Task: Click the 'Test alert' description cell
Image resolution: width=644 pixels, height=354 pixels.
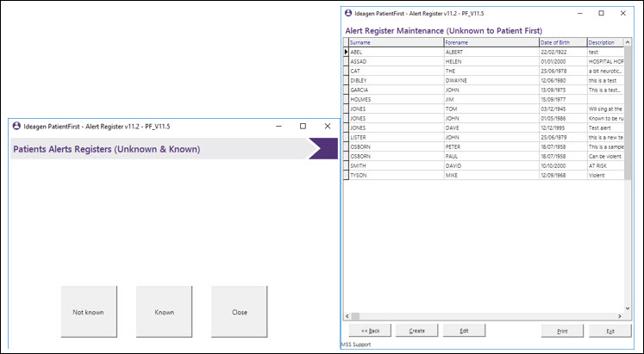Action: pos(605,128)
